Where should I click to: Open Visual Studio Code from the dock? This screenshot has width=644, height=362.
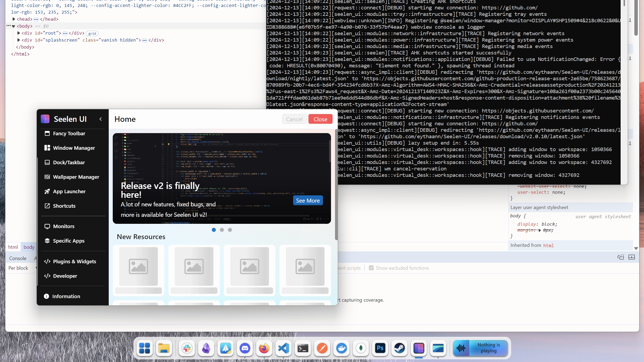pos(283,348)
